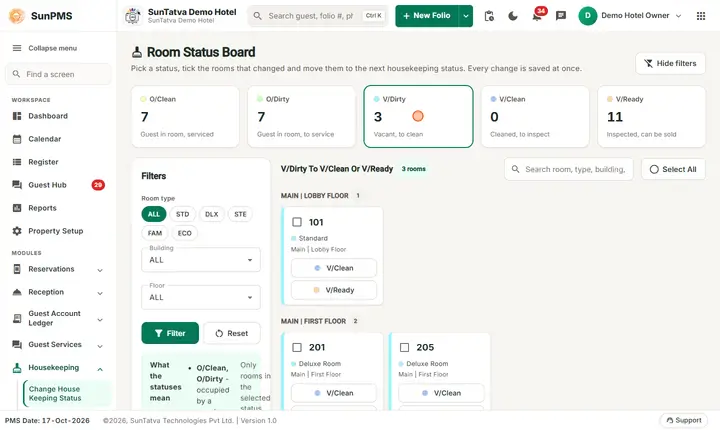Screen dimensions: 720x430
Task: Expand Guest Account Ledger module
Action: pos(58,318)
